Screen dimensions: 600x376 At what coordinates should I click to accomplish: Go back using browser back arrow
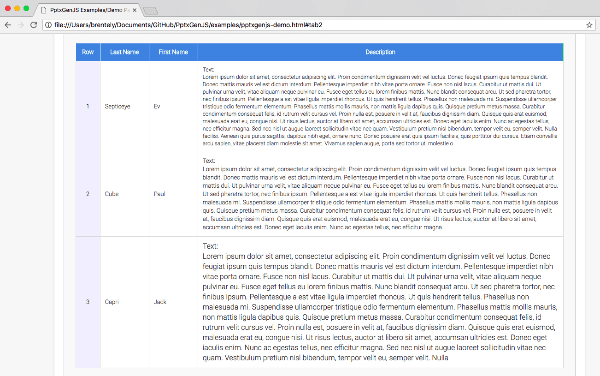pyautogui.click(x=8, y=25)
